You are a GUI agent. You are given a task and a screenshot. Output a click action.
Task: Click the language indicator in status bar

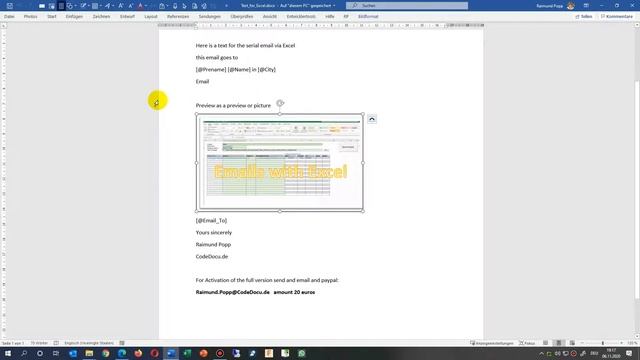pyautogui.click(x=89, y=343)
